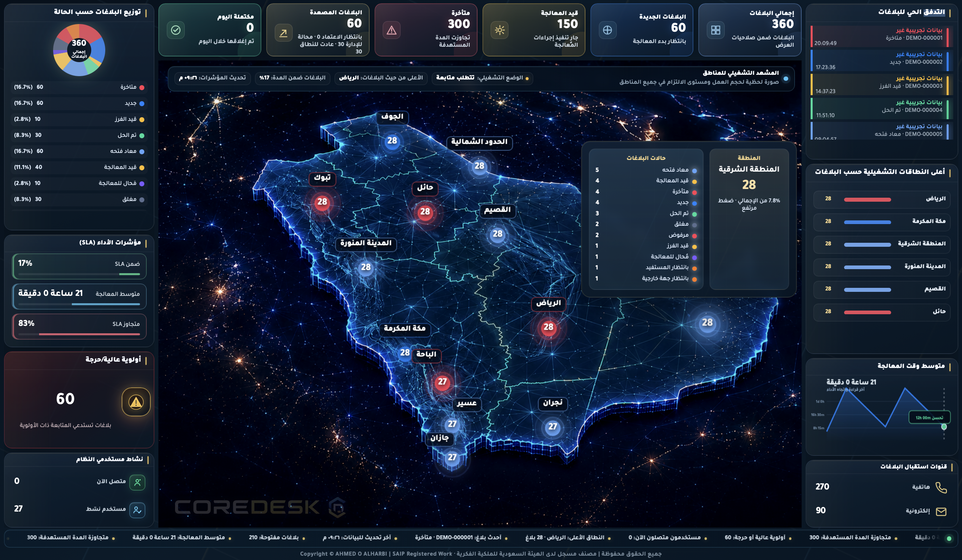Click the donut chart showing 360 إجمالي البلاغات
The height and width of the screenshot is (560, 962).
click(79, 50)
